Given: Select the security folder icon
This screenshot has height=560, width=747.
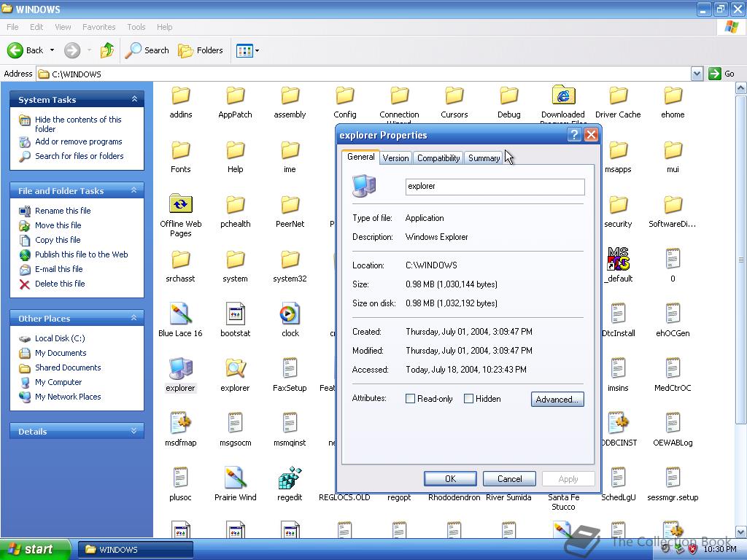Looking at the screenshot, I should [619, 205].
